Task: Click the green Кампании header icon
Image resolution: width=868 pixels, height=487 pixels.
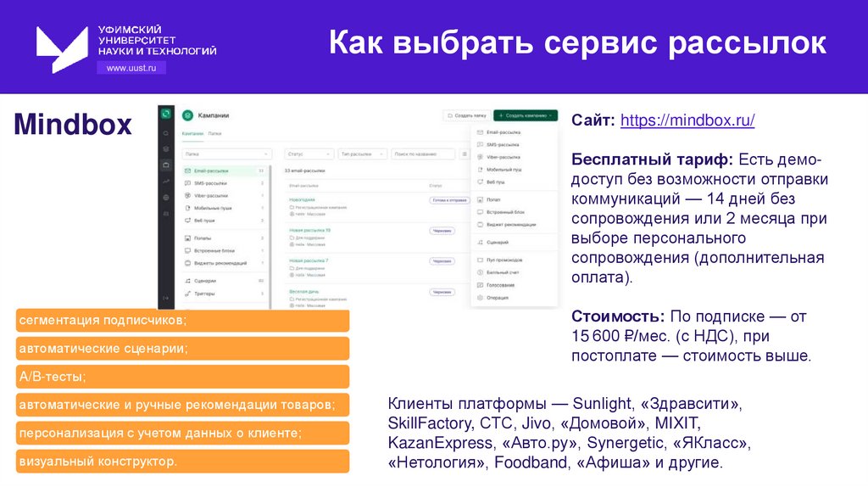Action: 187,115
